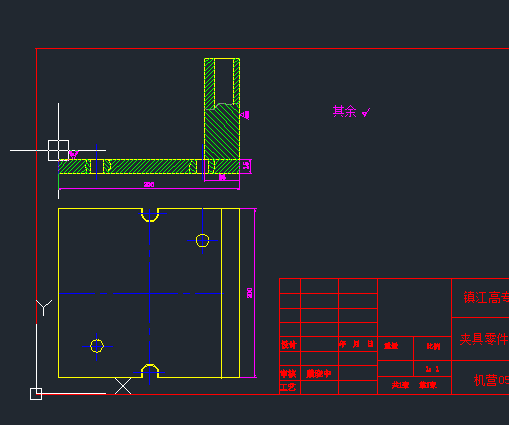Pick the hatch of the tall vertical block
The image size is (509, 425).
tap(222, 133)
